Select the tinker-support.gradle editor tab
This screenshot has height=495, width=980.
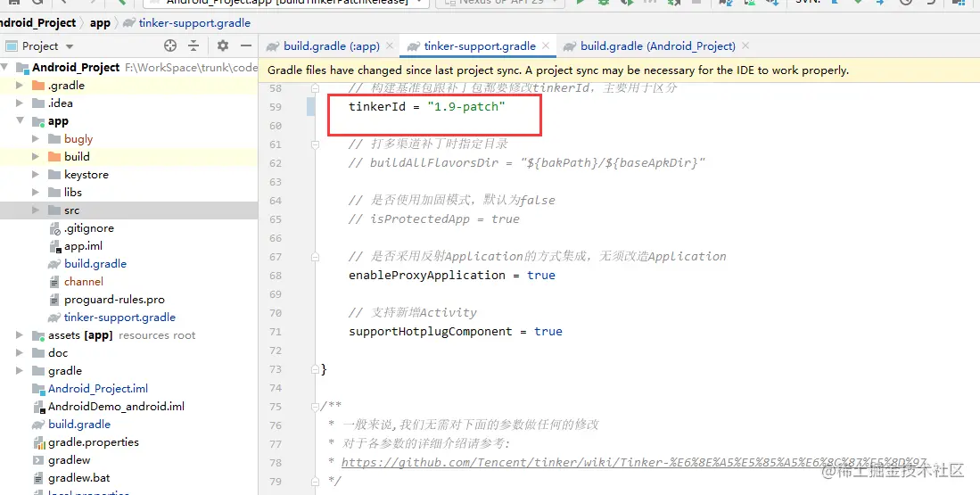480,45
